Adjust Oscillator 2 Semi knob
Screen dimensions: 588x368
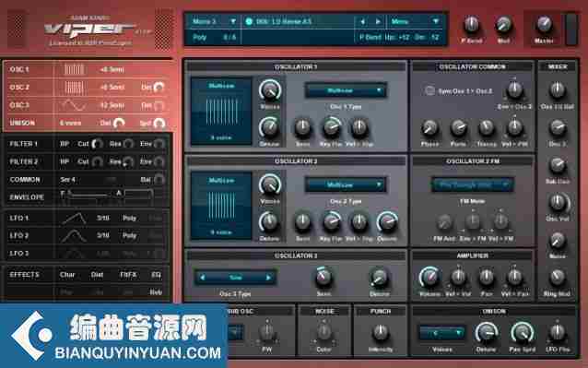(x=302, y=222)
